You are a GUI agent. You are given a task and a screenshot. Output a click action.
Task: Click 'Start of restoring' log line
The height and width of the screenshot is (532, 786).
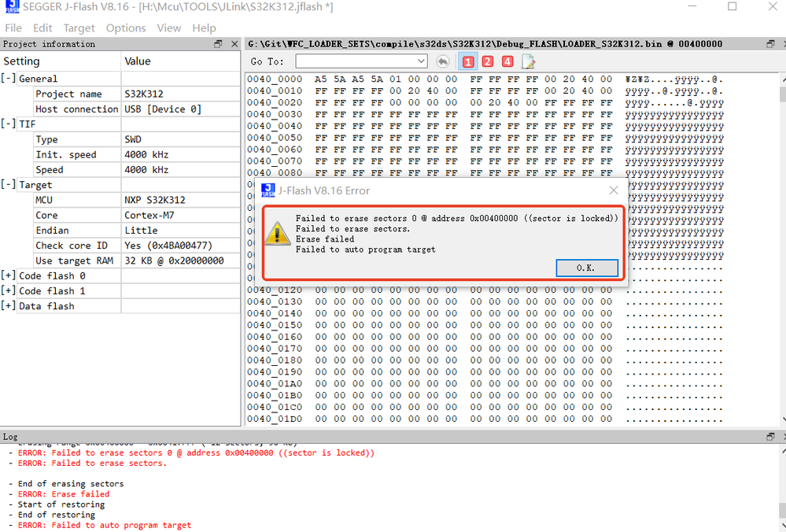(61, 504)
